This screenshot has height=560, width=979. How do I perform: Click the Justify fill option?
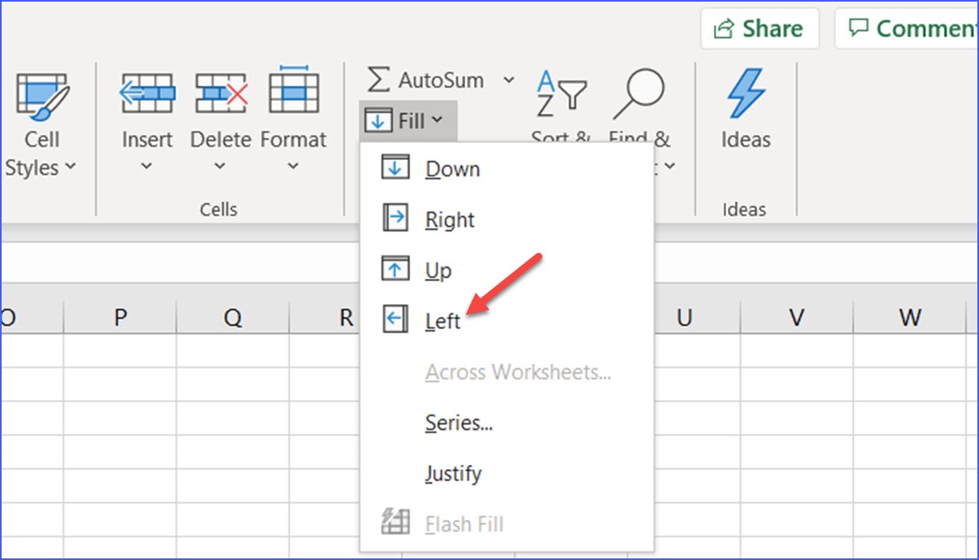[453, 473]
